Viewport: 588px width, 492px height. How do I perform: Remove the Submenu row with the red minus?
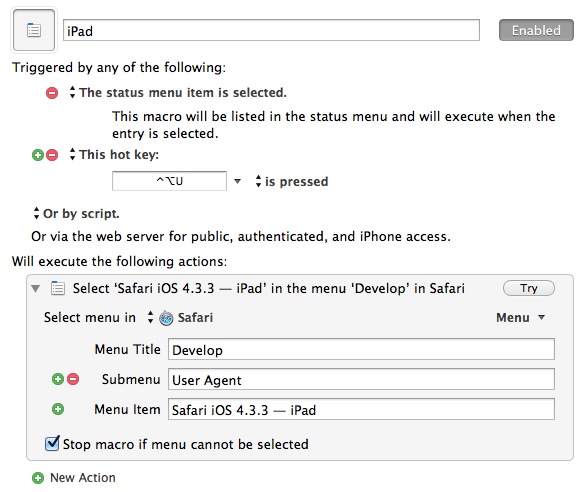tap(73, 379)
